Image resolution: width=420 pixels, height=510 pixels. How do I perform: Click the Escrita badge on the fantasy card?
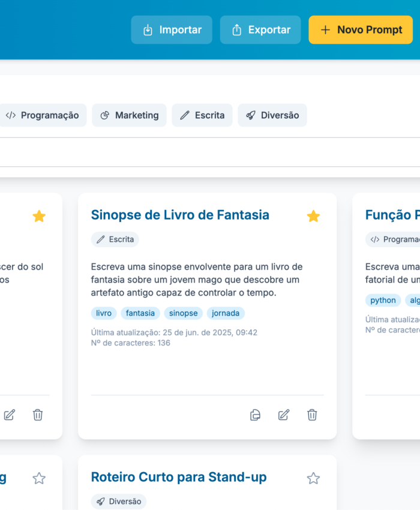tap(115, 239)
